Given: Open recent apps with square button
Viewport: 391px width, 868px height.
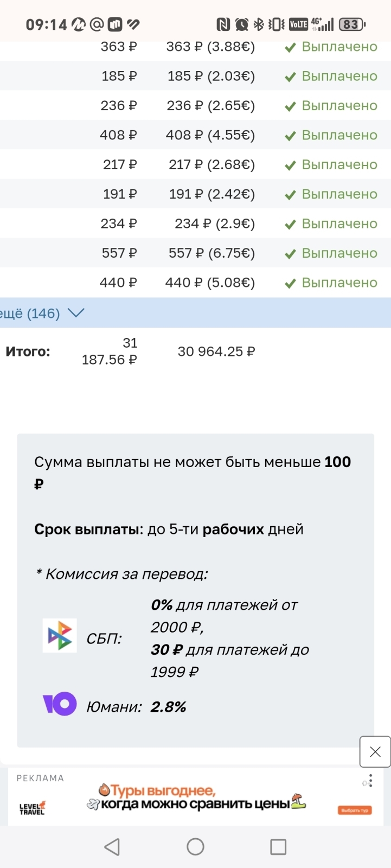Looking at the screenshot, I should point(278,847).
